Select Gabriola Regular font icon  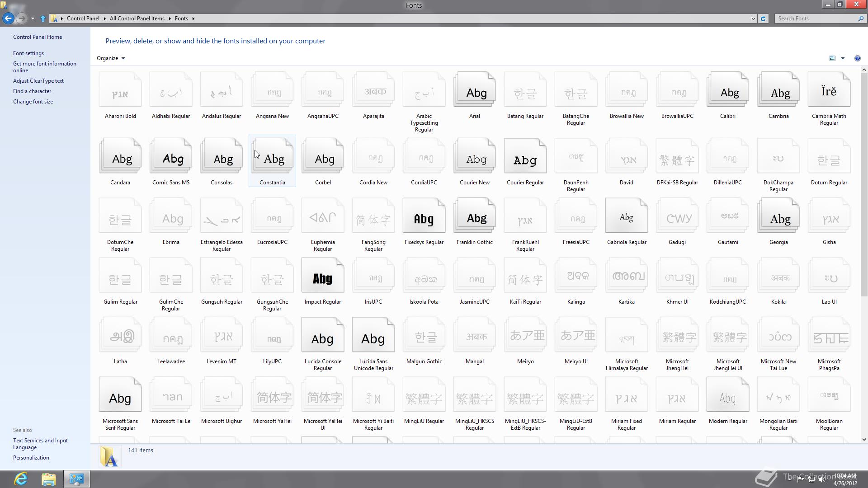click(627, 216)
